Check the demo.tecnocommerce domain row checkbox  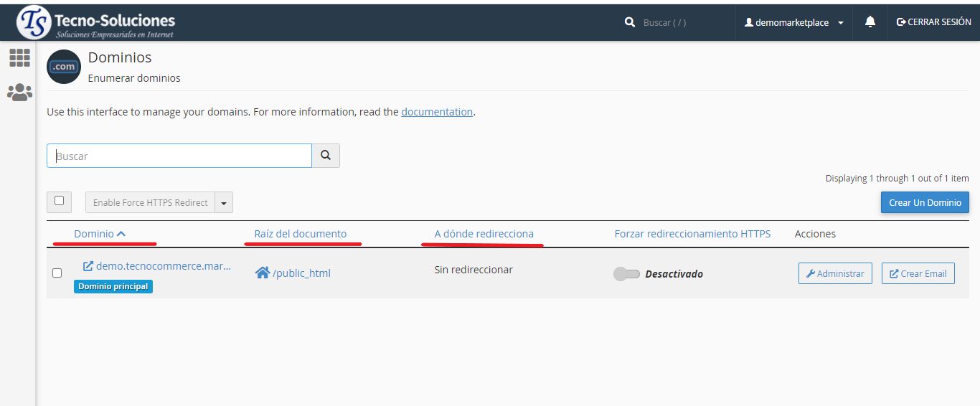(x=57, y=273)
